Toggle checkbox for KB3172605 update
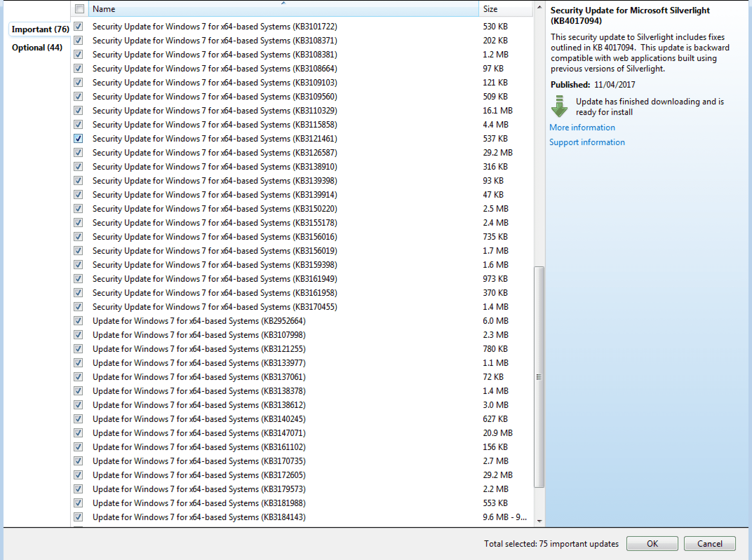Viewport: 752px width, 560px height. point(78,475)
